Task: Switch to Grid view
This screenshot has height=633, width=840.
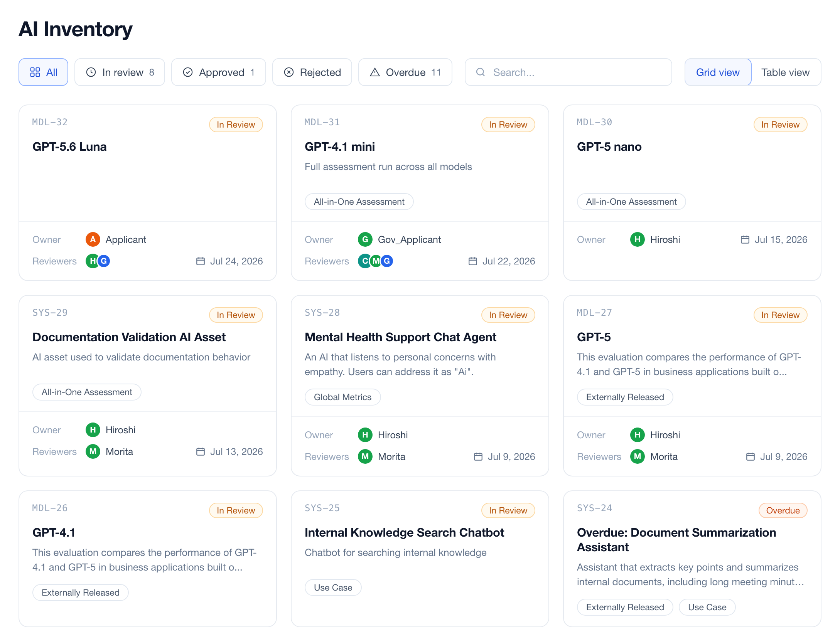Action: point(718,72)
